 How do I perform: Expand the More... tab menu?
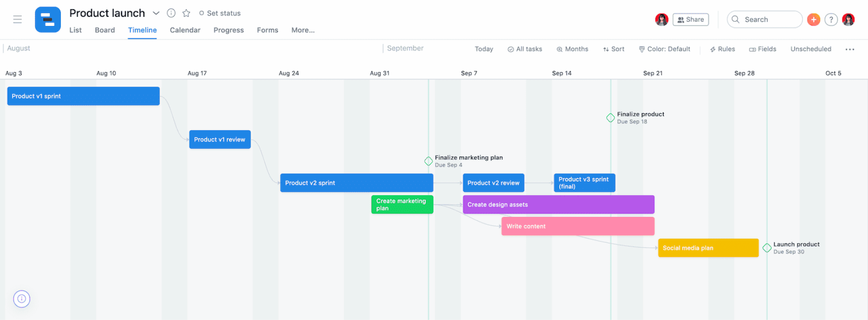coord(303,30)
